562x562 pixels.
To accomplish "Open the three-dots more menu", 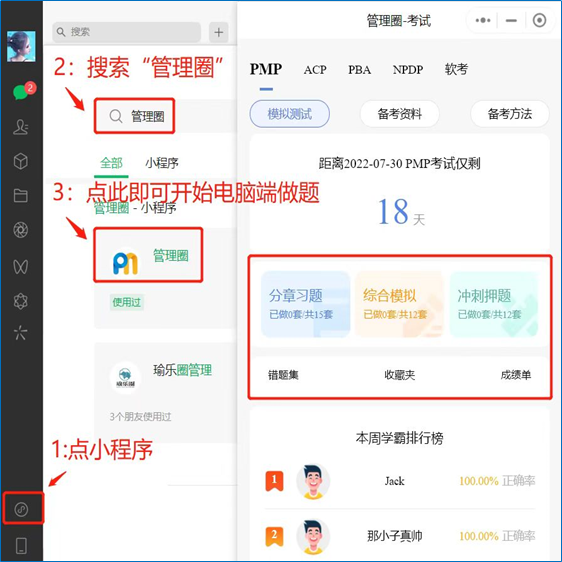I will (482, 20).
